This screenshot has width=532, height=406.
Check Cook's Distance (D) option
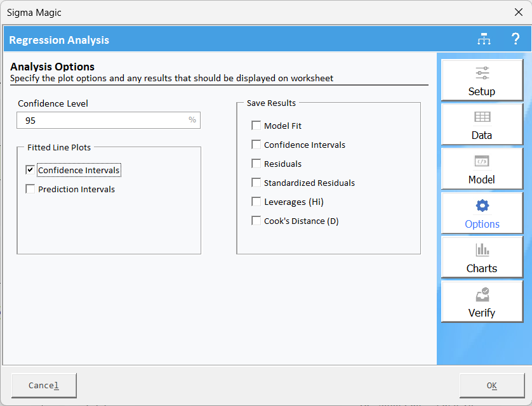[x=256, y=221]
